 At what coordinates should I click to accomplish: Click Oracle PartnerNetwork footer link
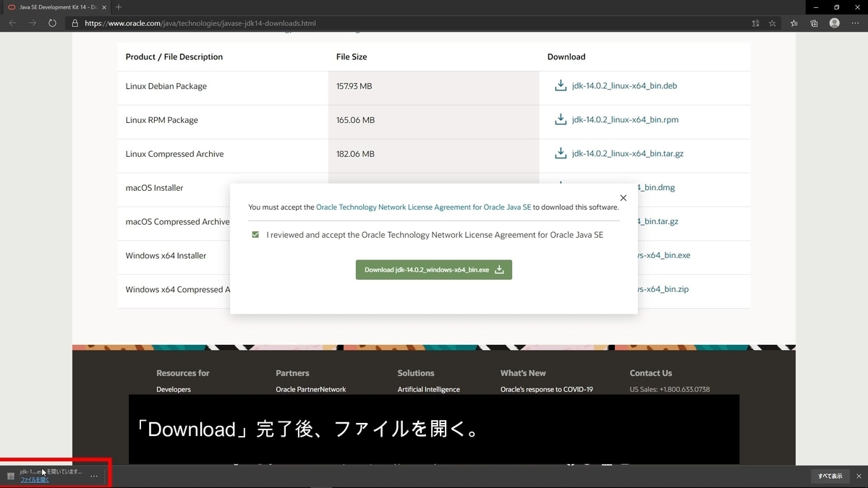point(311,389)
